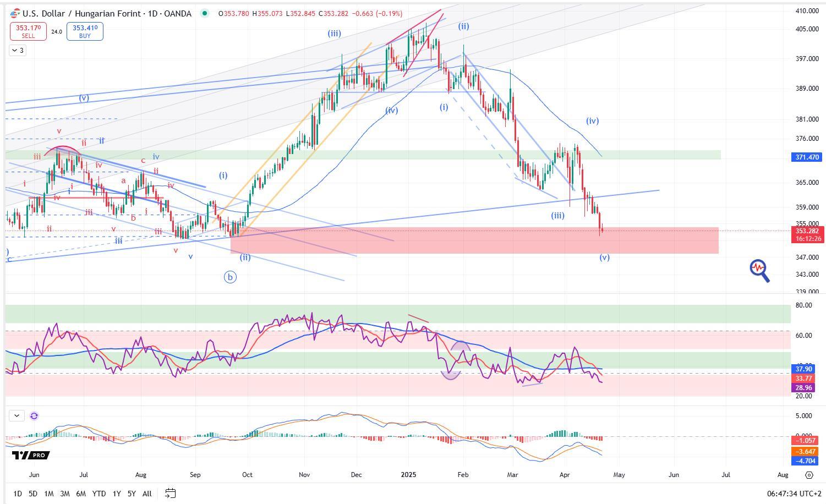Open the go-to-date calendar icon

pyautogui.click(x=170, y=494)
